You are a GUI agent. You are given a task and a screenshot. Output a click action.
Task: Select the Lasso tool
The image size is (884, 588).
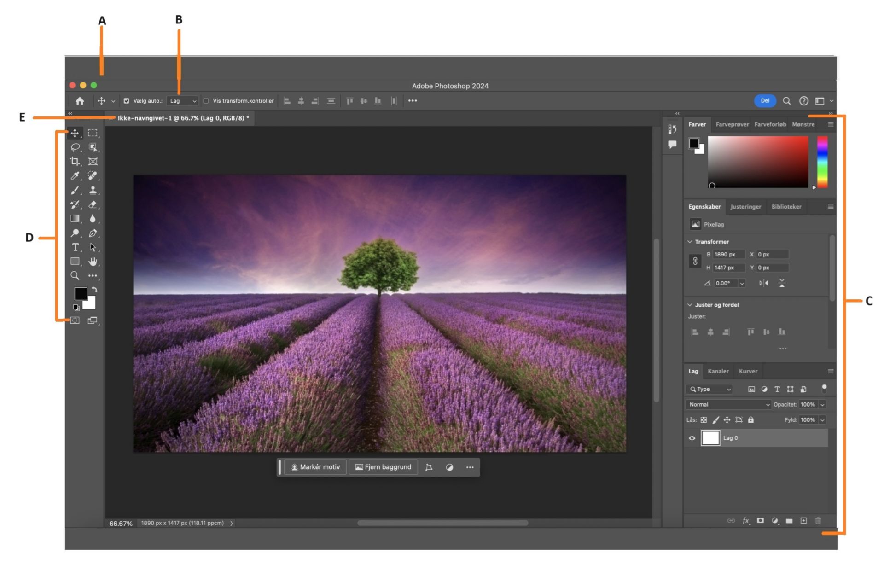click(x=75, y=148)
